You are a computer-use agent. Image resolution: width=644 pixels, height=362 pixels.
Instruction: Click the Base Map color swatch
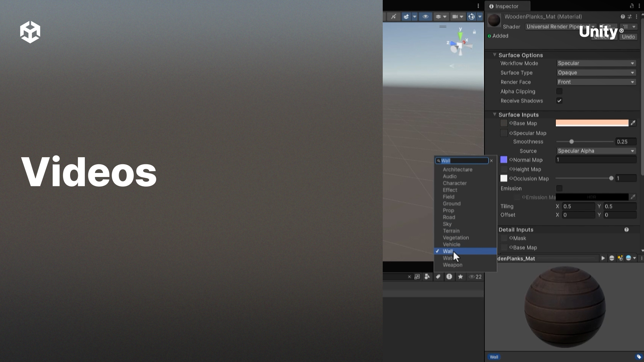coord(592,123)
